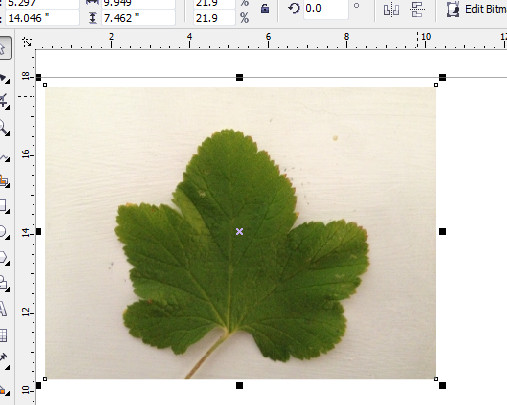
Task: Select the Text tool
Action: (x=3, y=309)
